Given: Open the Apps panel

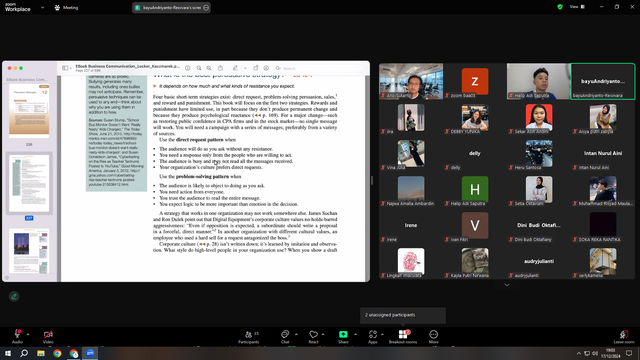Looking at the screenshot, I should click(x=373, y=336).
